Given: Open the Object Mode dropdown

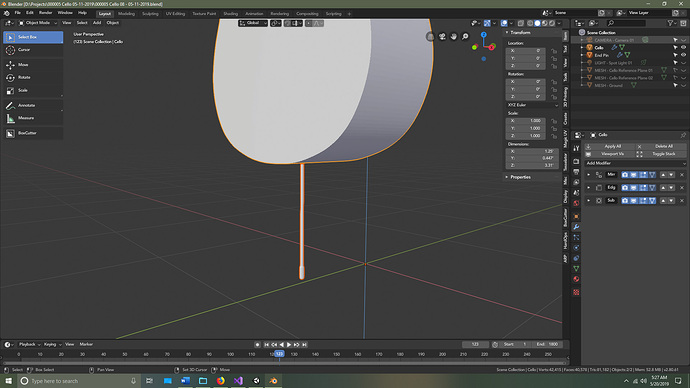Looking at the screenshot, I should click(38, 23).
